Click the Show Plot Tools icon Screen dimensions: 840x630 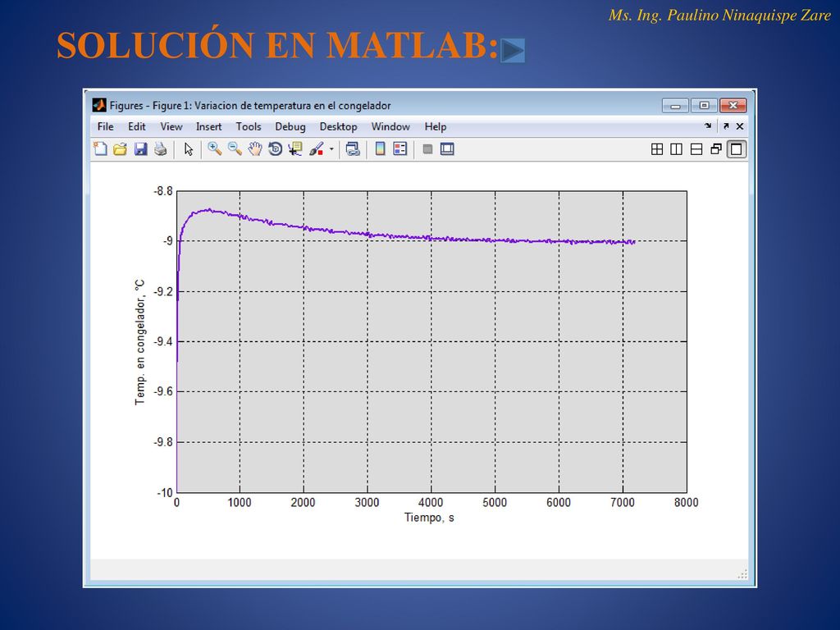[x=447, y=149]
